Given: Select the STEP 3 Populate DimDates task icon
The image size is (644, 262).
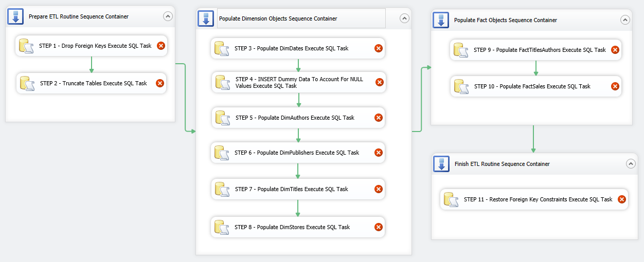Looking at the screenshot, I should (222, 48).
